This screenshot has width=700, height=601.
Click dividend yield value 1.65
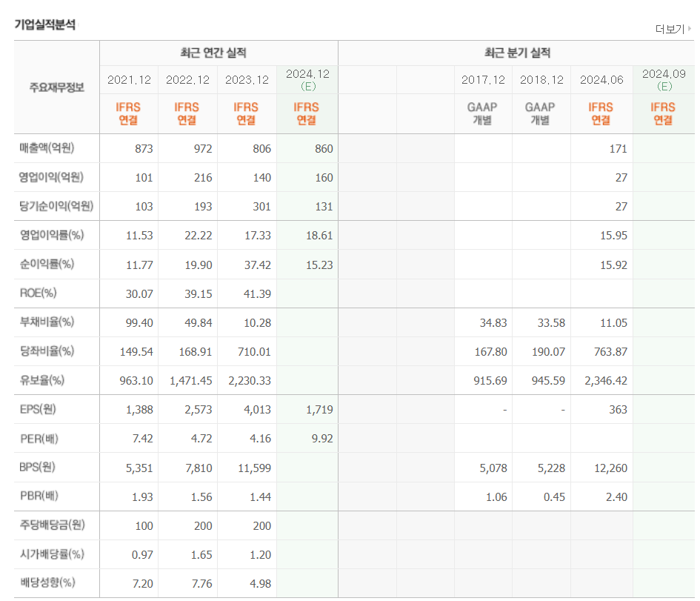click(201, 555)
